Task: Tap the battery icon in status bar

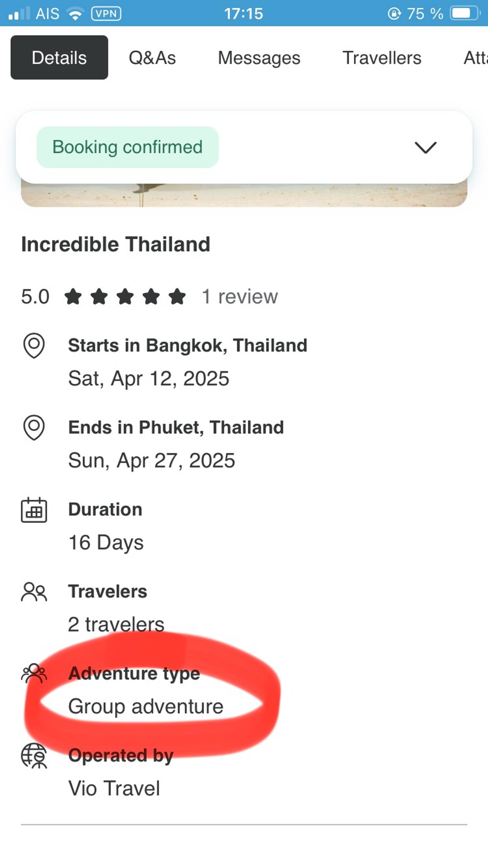Action: point(465,14)
